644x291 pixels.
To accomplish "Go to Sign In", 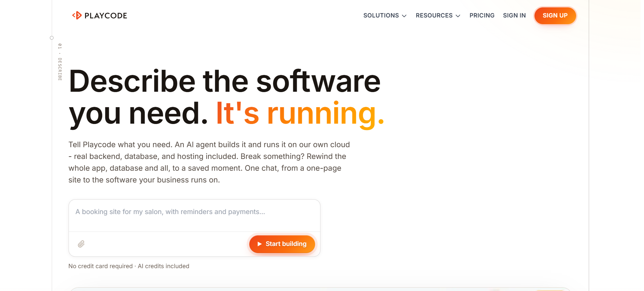I will point(514,15).
